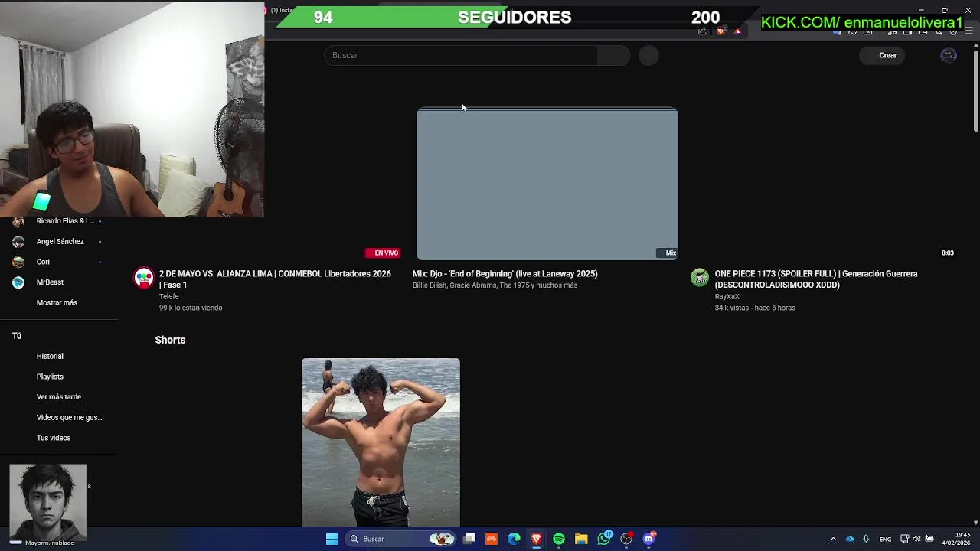Open the Telefe channel avatar

pyautogui.click(x=144, y=278)
